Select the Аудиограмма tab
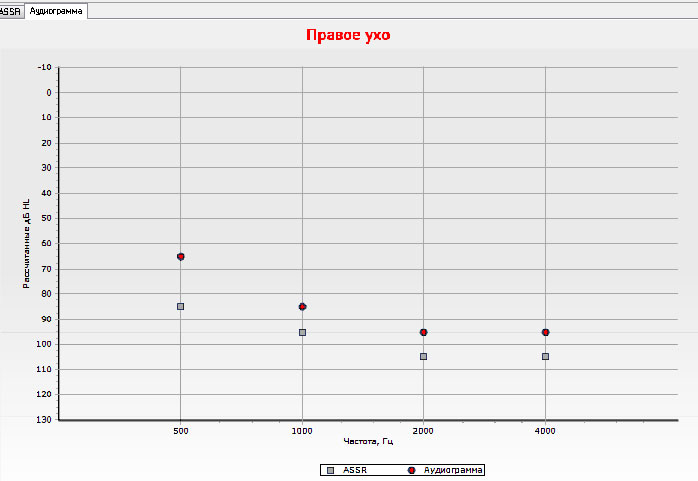Screen dimensions: 698x481 56,10
